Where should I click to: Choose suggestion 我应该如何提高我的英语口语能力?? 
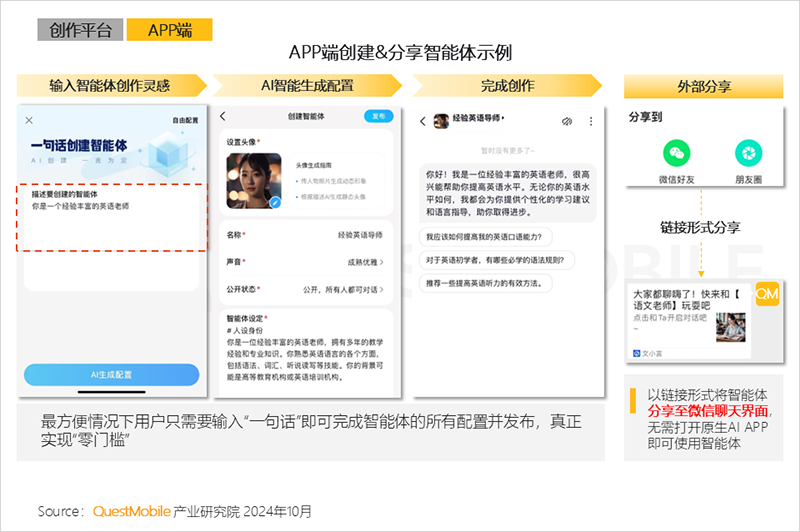(483, 236)
